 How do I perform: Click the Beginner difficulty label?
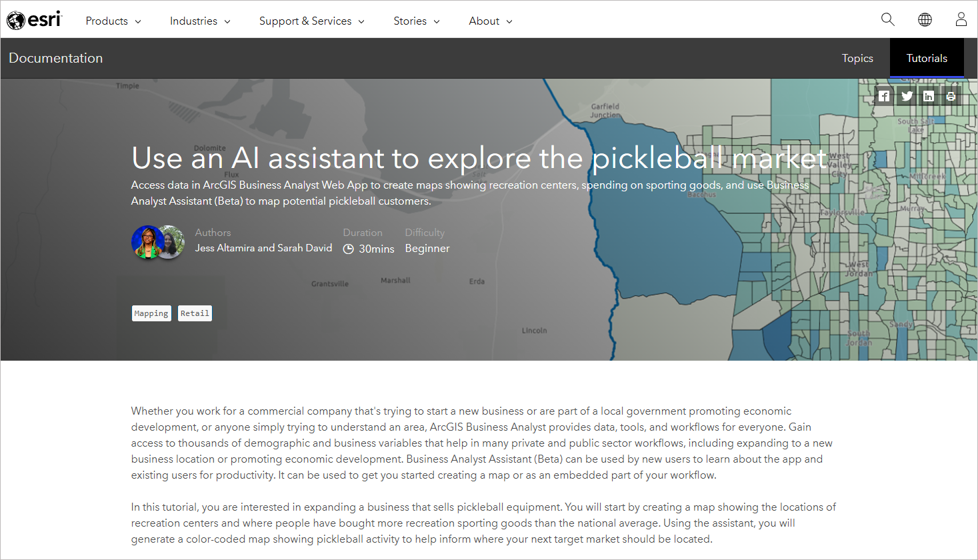(x=427, y=249)
